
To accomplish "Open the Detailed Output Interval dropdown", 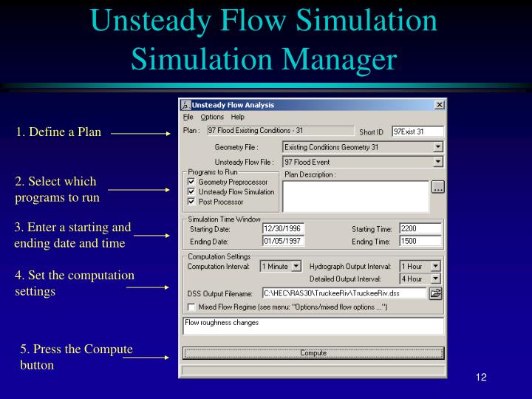I will coord(436,279).
